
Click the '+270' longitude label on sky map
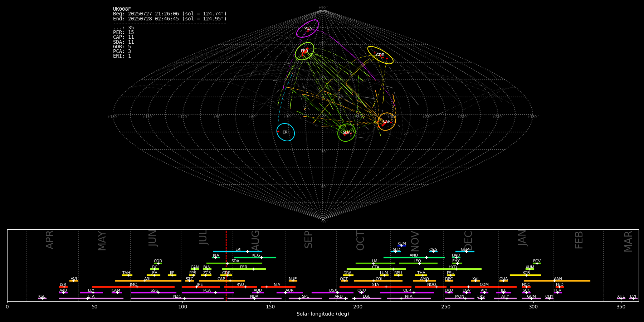[426, 117]
